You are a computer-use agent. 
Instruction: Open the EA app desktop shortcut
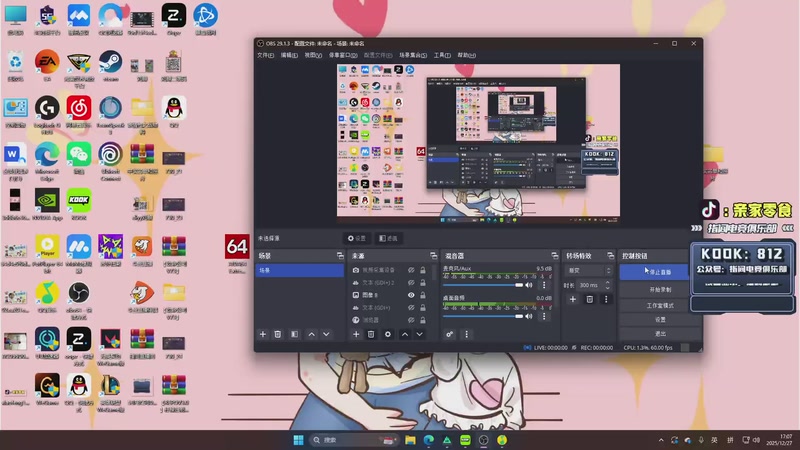(47, 65)
